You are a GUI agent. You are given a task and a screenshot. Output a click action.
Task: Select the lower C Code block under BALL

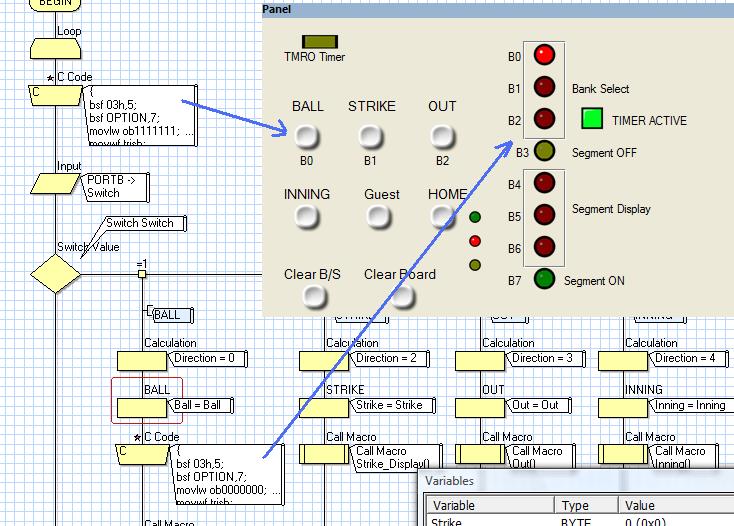click(x=142, y=454)
